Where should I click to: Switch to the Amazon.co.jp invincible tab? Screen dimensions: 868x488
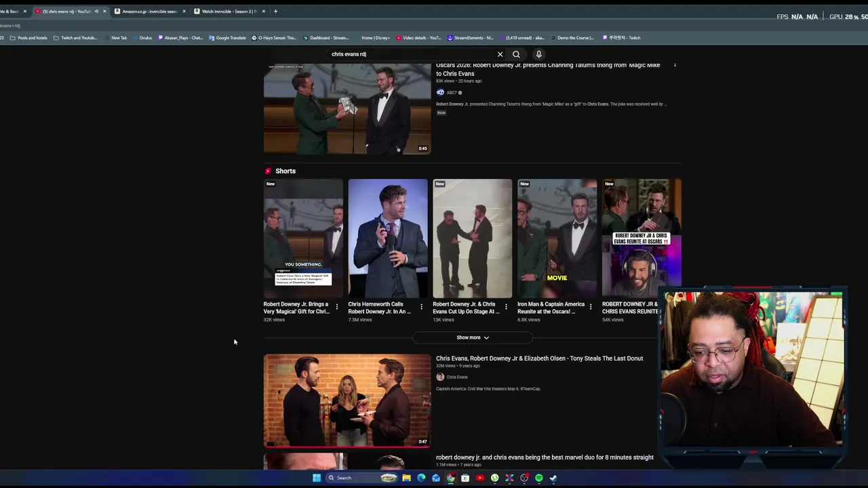(x=150, y=12)
